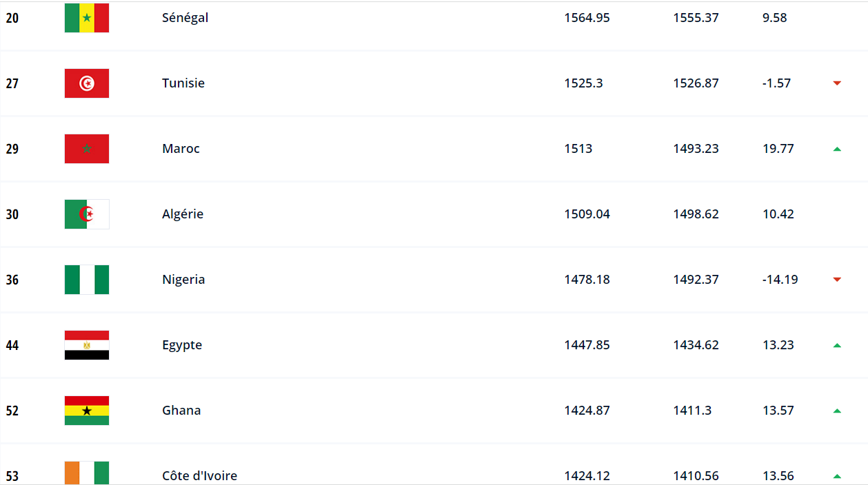Click Nigeria's red down arrow
The image size is (868, 485).
(837, 280)
